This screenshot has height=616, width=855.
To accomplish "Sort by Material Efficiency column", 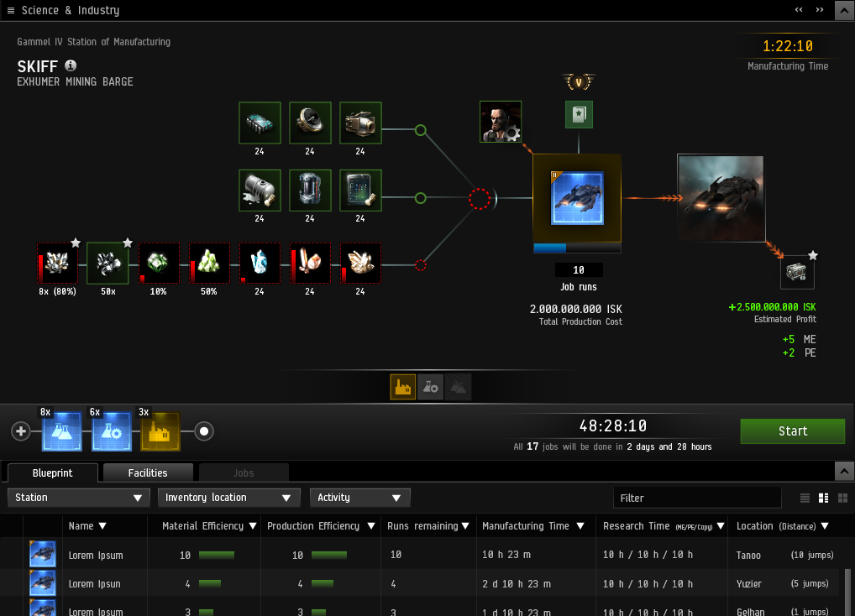I will coord(209,526).
